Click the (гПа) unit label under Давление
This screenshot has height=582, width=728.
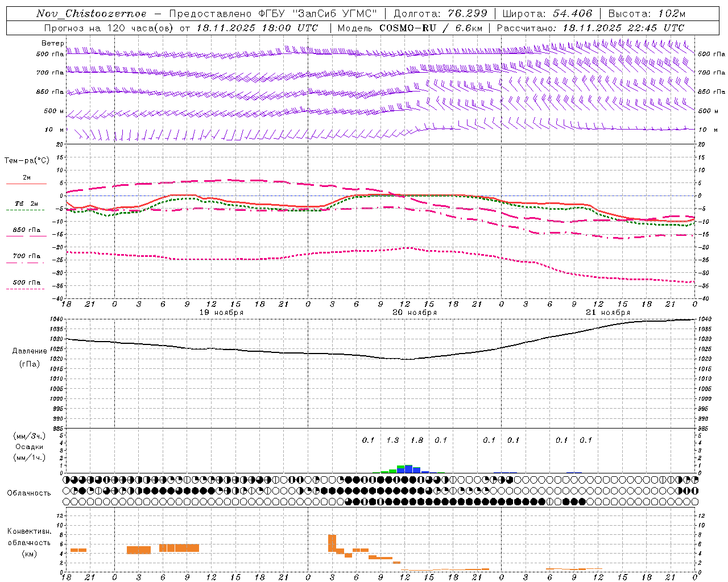pos(30,364)
